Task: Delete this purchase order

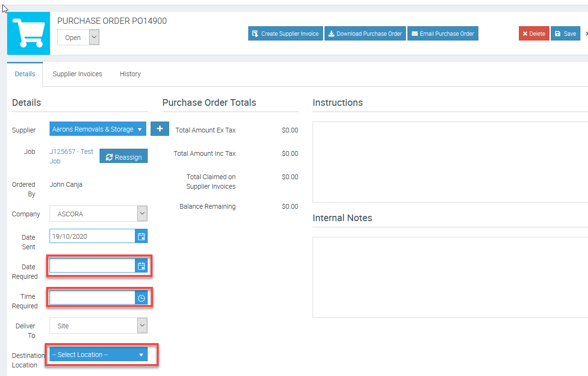Action: (x=534, y=34)
